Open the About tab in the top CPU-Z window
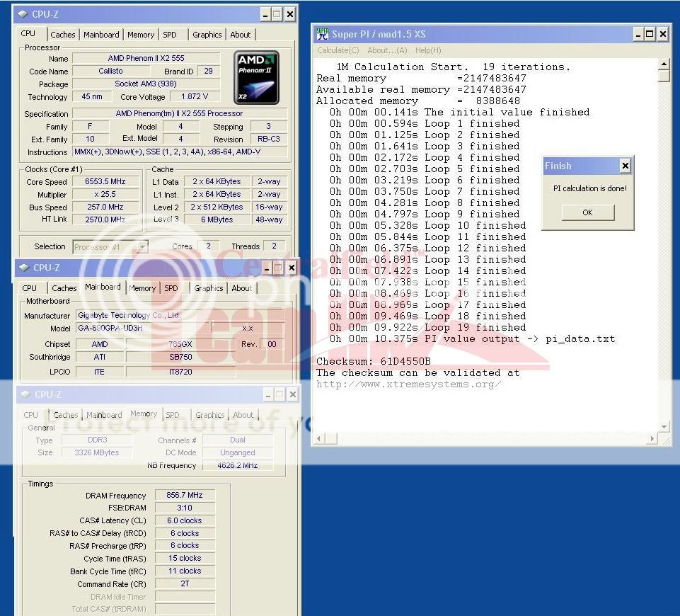 (x=241, y=35)
